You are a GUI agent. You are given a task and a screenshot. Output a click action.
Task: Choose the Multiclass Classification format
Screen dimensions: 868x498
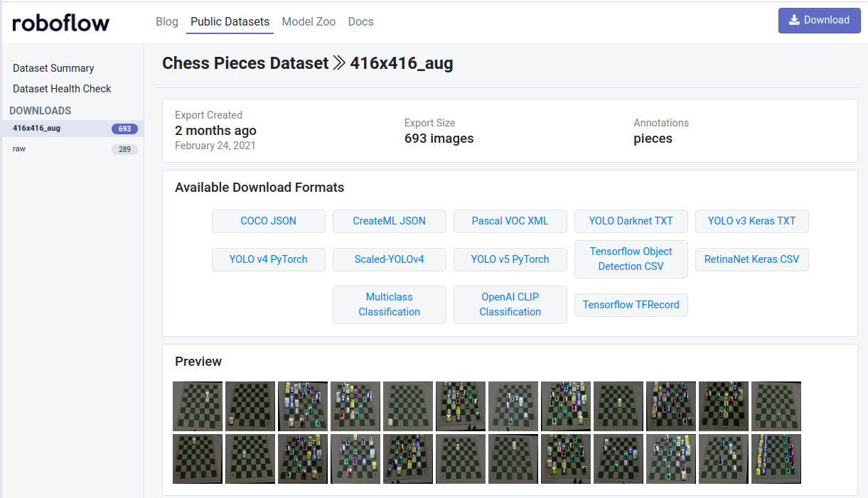pos(390,304)
